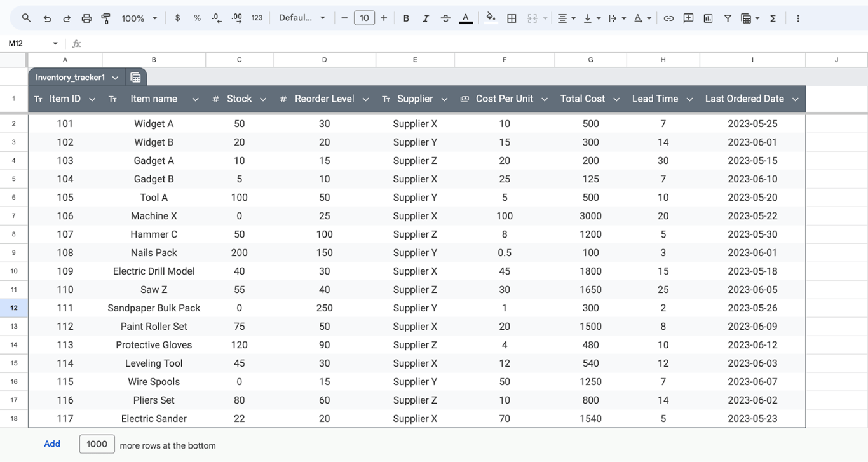The height and width of the screenshot is (462, 868).
Task: Click the Add rows link
Action: pyautogui.click(x=52, y=444)
